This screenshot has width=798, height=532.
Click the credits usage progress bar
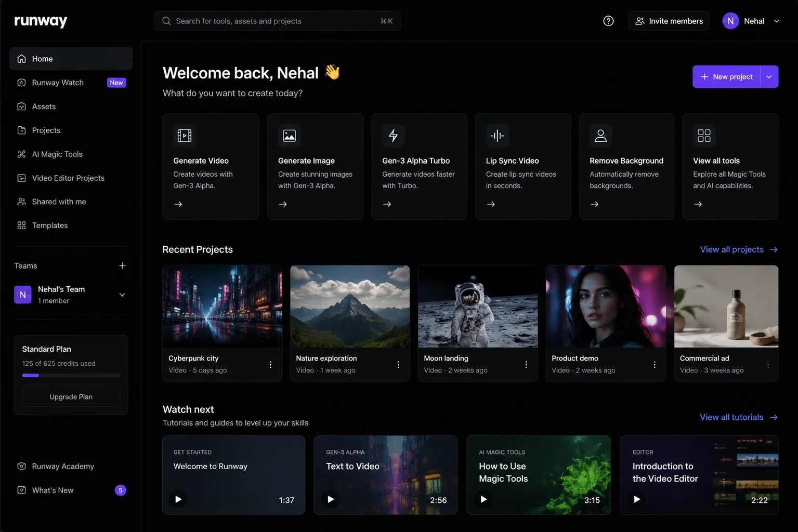71,375
